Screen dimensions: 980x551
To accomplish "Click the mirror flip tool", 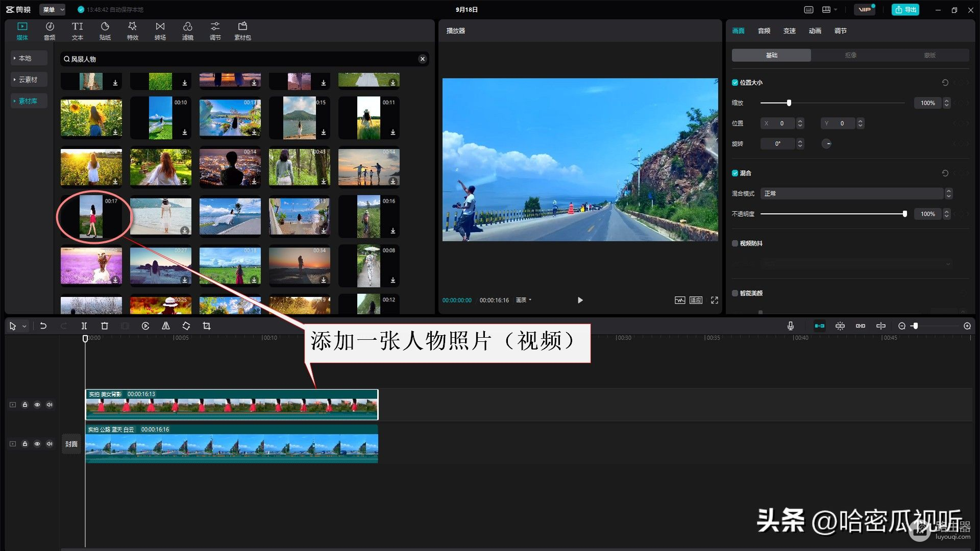I will point(166,326).
